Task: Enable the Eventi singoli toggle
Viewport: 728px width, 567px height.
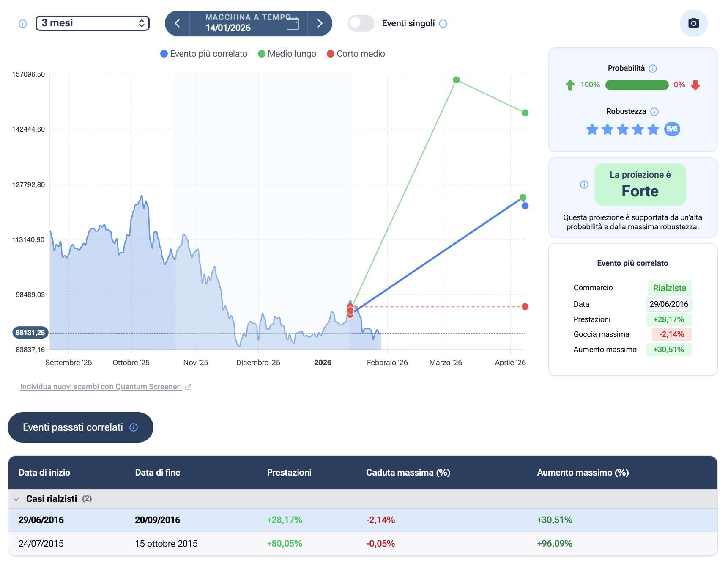Action: click(361, 23)
